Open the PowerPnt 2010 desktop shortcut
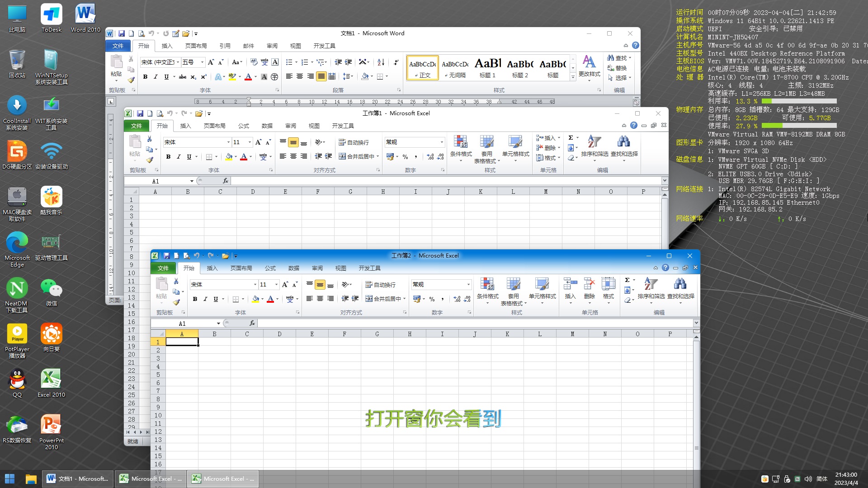This screenshot has width=868, height=488. click(51, 432)
